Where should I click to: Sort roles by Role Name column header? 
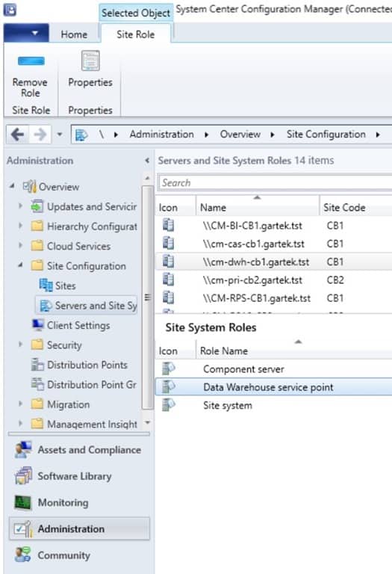[294, 351]
